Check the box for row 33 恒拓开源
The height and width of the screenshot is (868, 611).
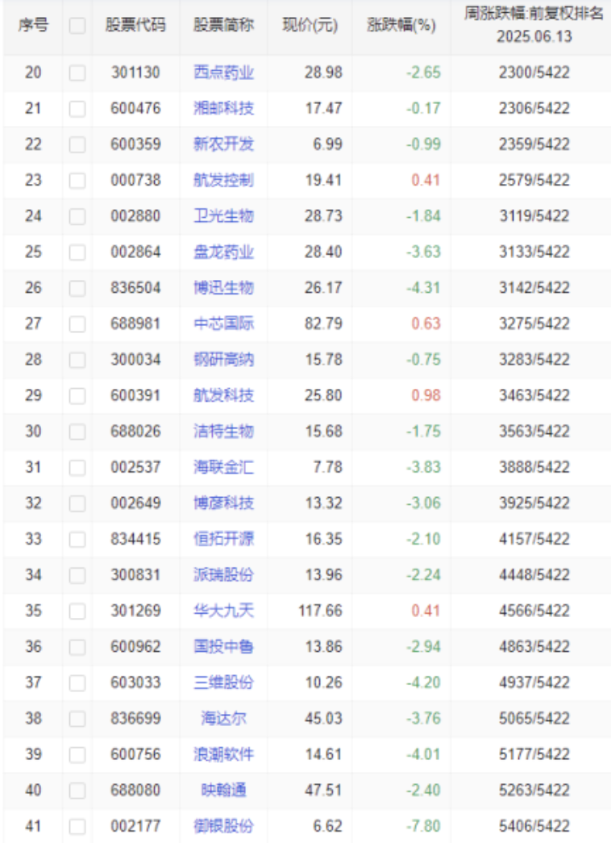(x=77, y=540)
